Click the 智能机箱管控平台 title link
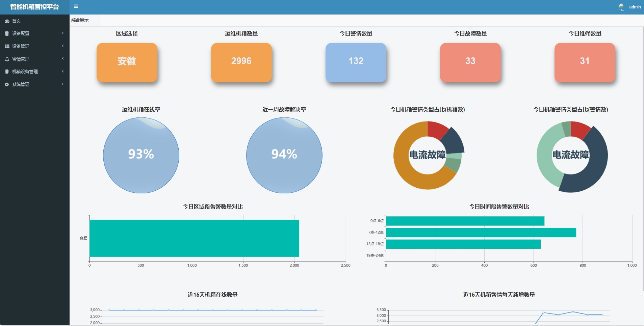The width and height of the screenshot is (644, 326). pyautogui.click(x=34, y=7)
